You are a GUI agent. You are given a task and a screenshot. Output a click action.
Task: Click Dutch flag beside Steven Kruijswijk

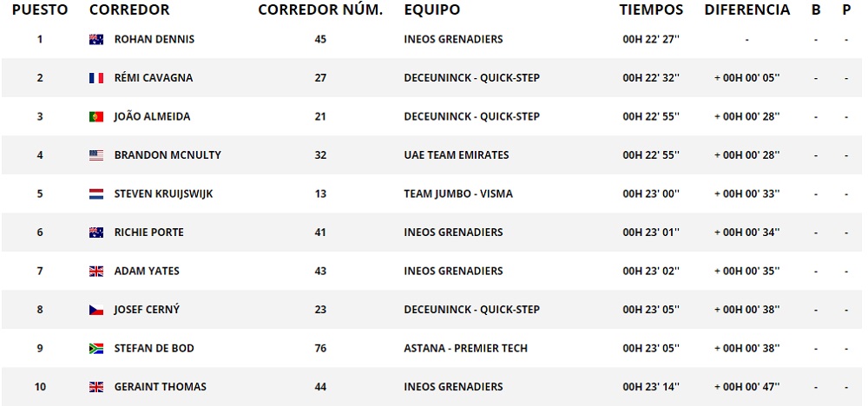(x=96, y=193)
